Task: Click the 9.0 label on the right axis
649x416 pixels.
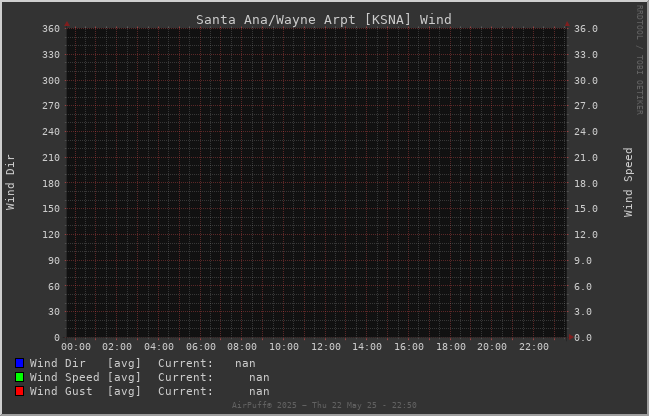Action: pos(583,261)
